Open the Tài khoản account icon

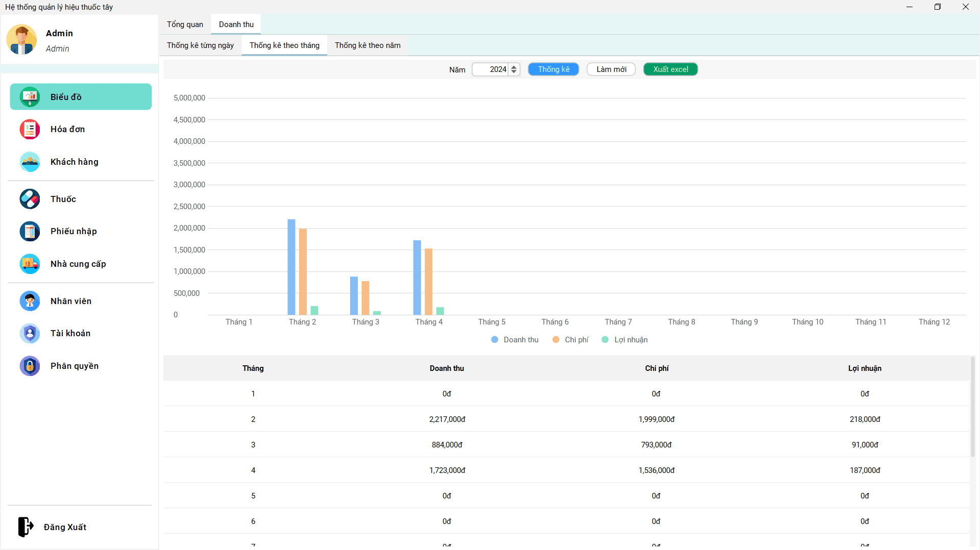pos(30,334)
